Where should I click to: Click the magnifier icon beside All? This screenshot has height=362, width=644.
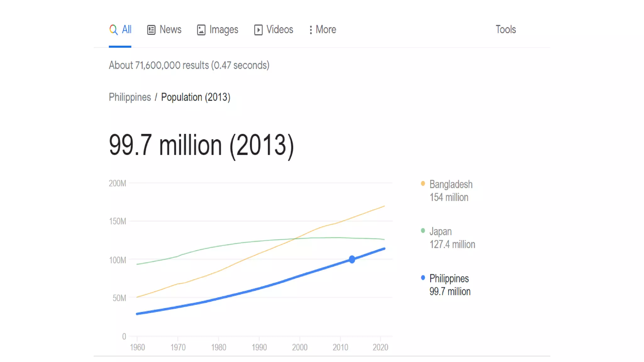tap(113, 30)
